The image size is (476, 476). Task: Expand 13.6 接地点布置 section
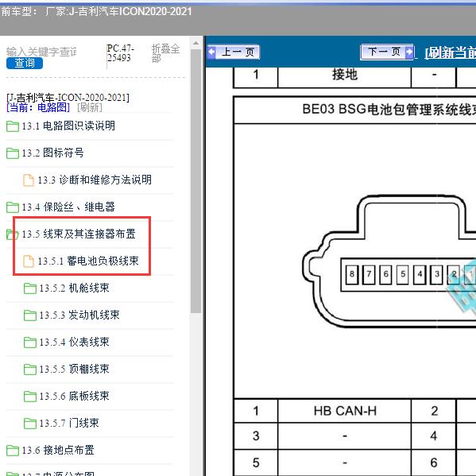tap(58, 450)
